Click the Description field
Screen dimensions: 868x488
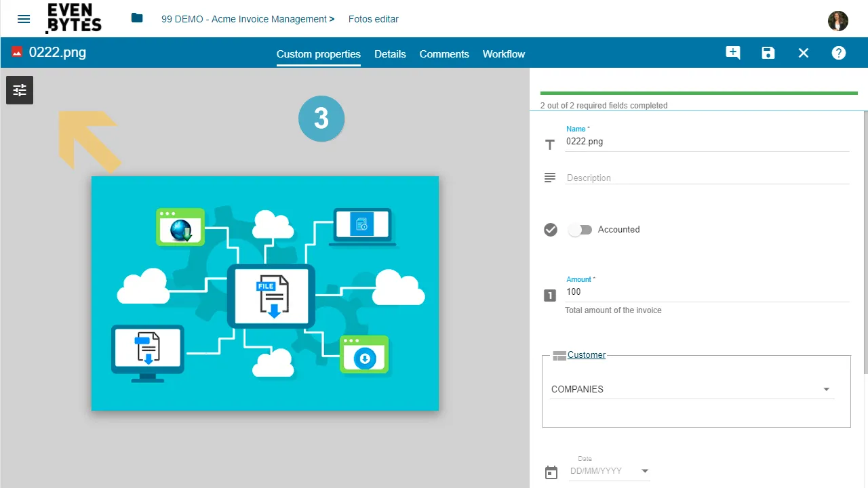707,178
